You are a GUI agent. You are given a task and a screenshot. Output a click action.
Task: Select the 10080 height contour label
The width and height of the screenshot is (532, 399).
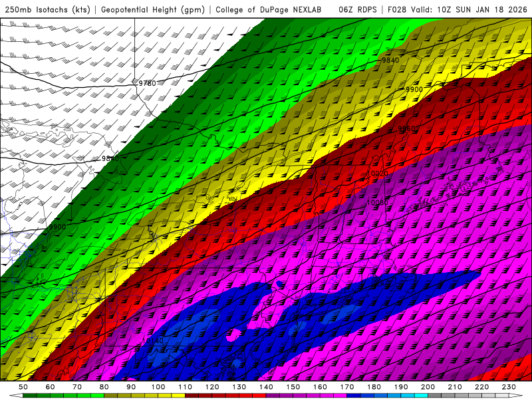[378, 202]
